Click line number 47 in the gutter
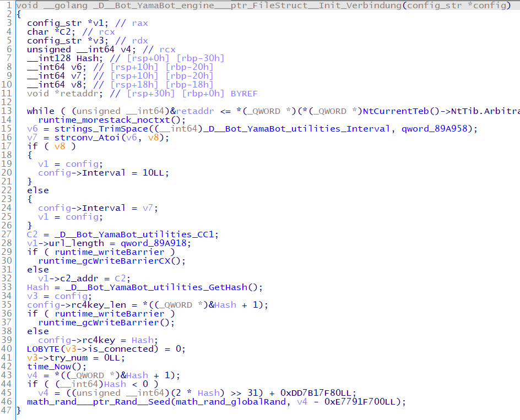The width and height of the screenshot is (520, 420). tap(7, 411)
